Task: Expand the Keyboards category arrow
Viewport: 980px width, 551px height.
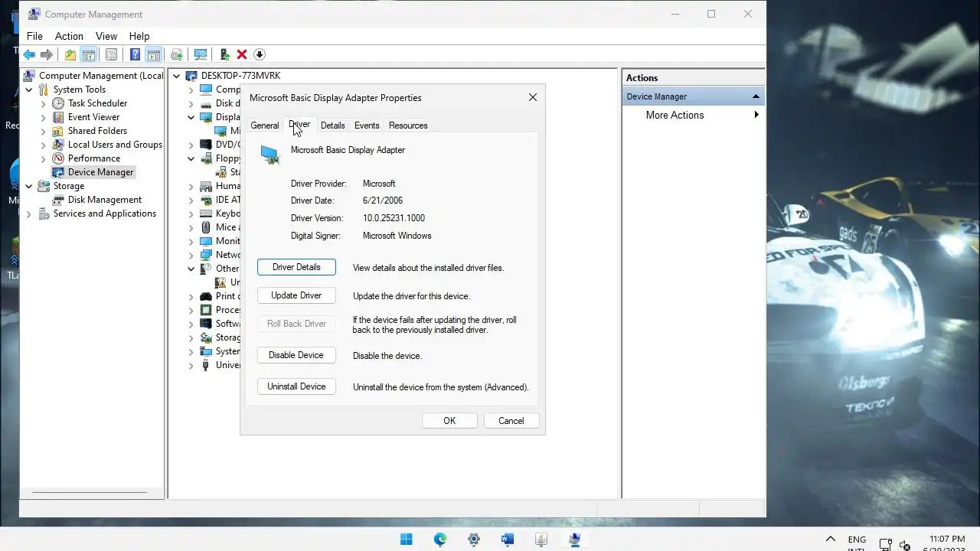Action: coord(191,214)
